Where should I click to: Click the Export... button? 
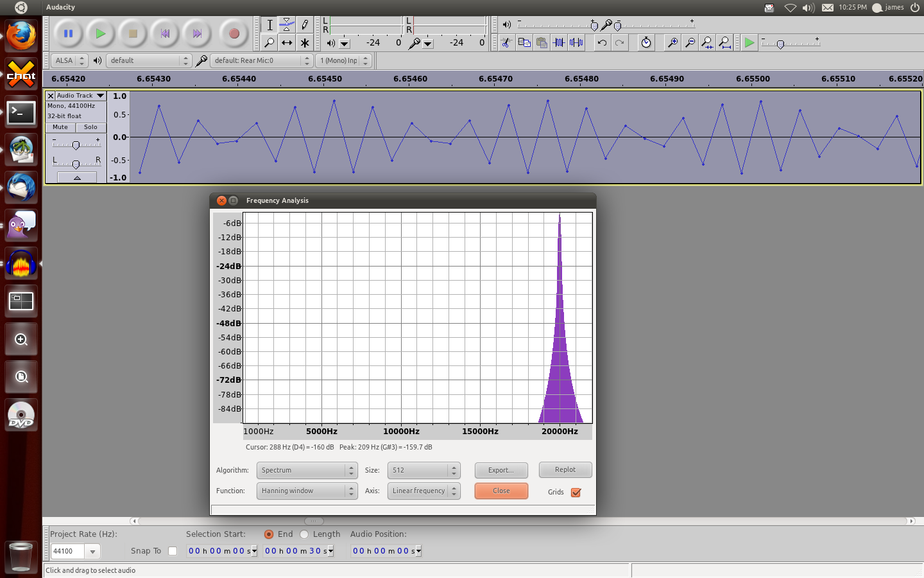[501, 471]
